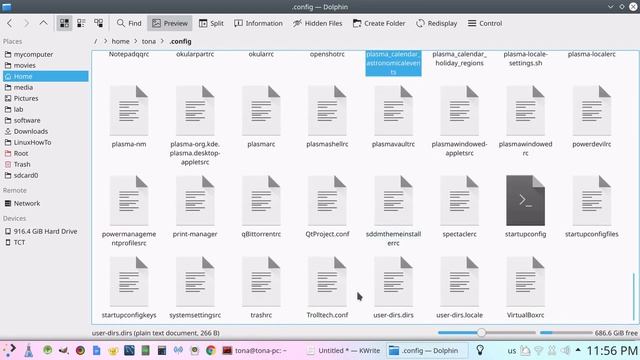
Task: Open the Control menu
Action: click(485, 23)
